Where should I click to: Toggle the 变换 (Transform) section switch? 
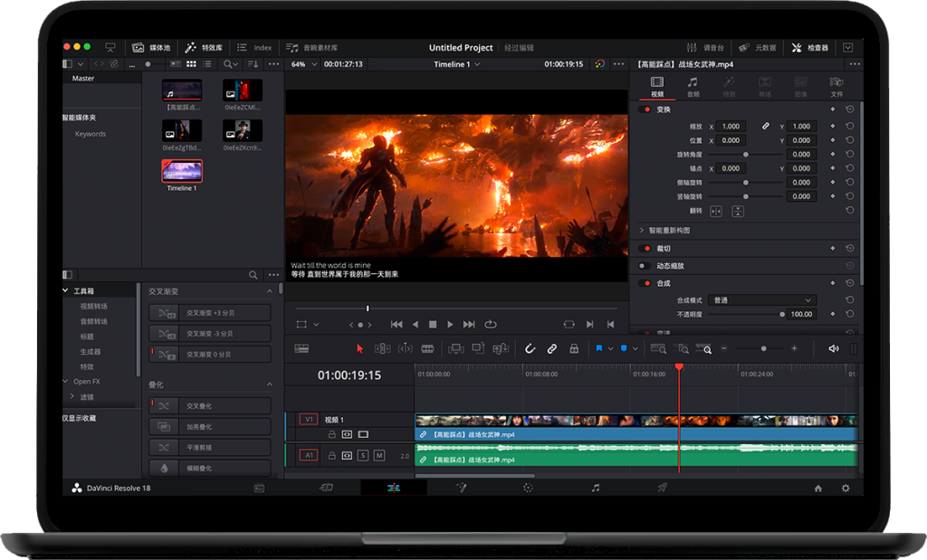645,109
